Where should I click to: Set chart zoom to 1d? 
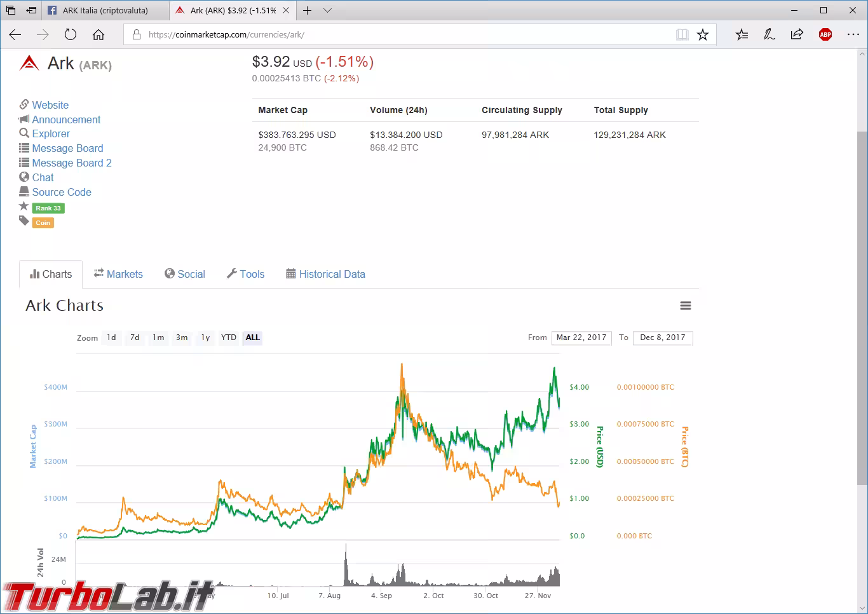click(111, 338)
